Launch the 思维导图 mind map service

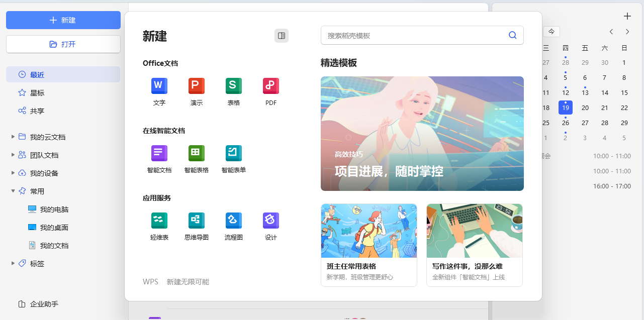(196, 221)
